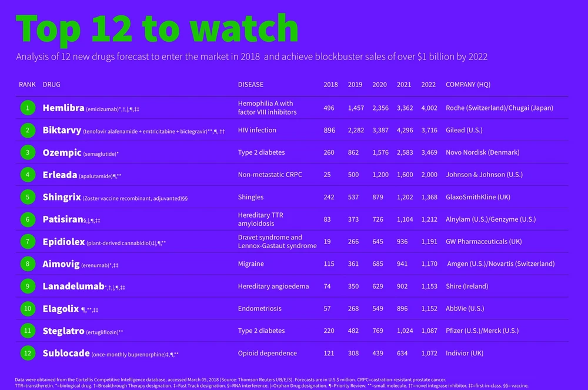
Task: Open the Sublocade drug entry
Action: tap(66, 354)
